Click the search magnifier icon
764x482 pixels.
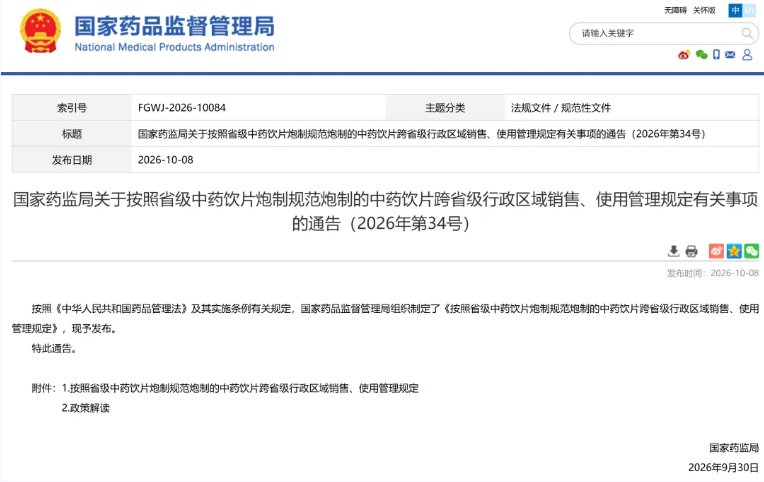(747, 33)
